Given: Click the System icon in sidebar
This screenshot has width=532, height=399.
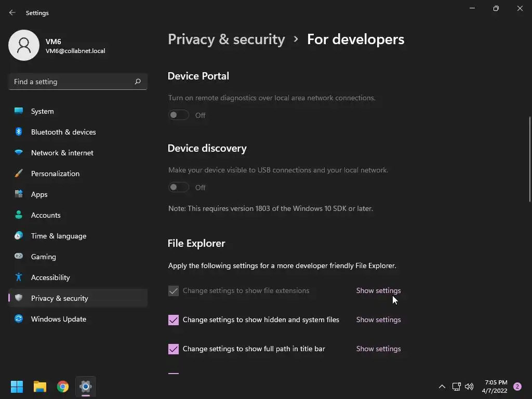Looking at the screenshot, I should tap(19, 111).
